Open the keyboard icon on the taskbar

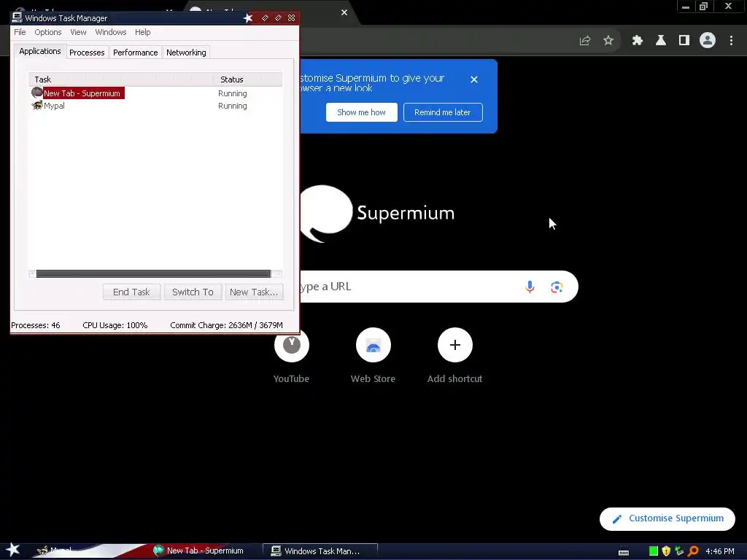point(624,552)
